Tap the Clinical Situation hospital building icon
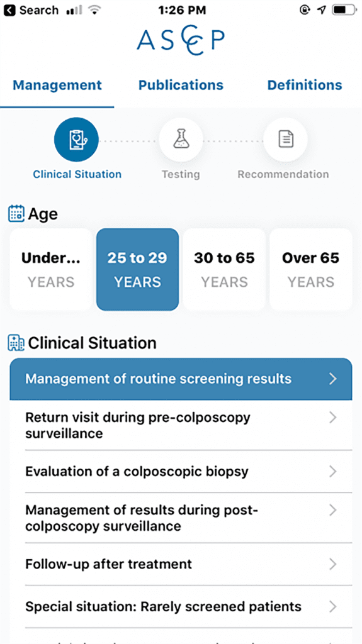 pyautogui.click(x=16, y=343)
